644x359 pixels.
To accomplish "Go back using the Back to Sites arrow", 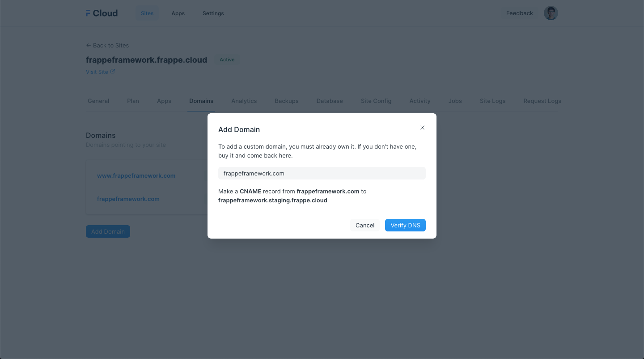I will [89, 45].
